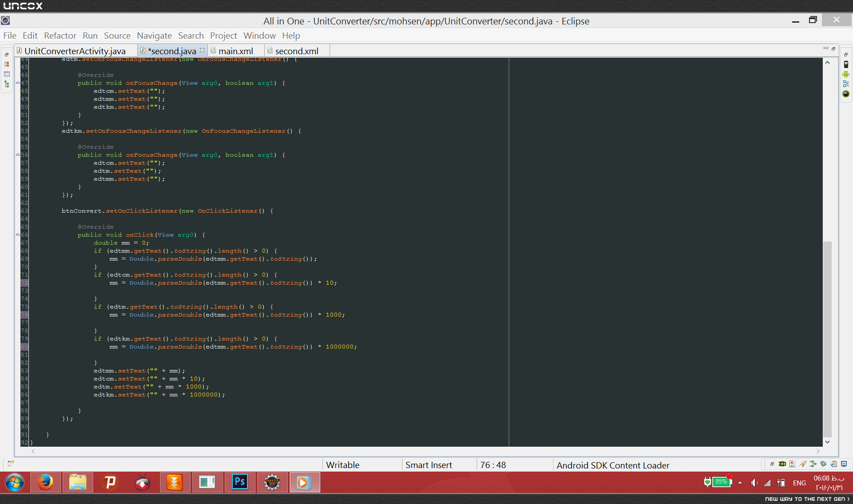Screen dimensions: 853x504
Task: Open the Edit menu
Action: pyautogui.click(x=30, y=36)
